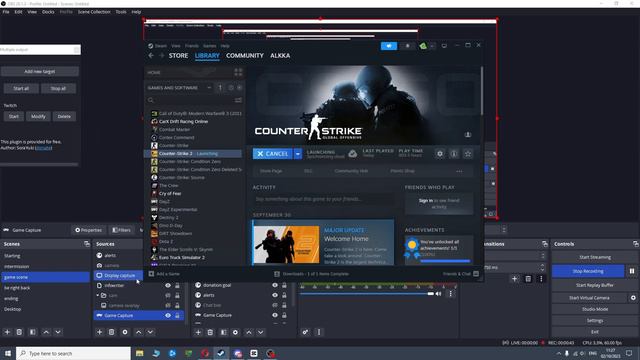The image size is (640, 360).
Task: Open the Counter-Strike 2 game info icon
Action: pos(454,154)
